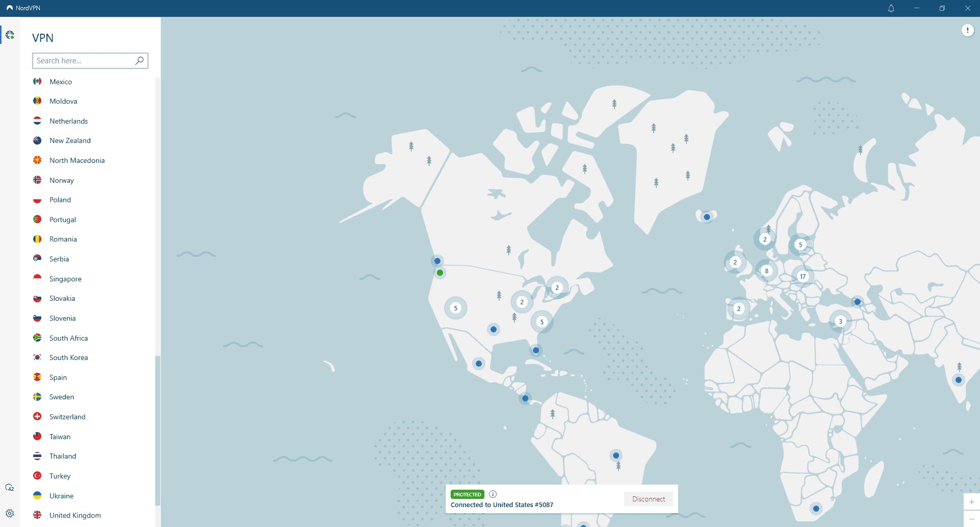Click the Mexico flag icon
The image size is (980, 527).
point(37,82)
